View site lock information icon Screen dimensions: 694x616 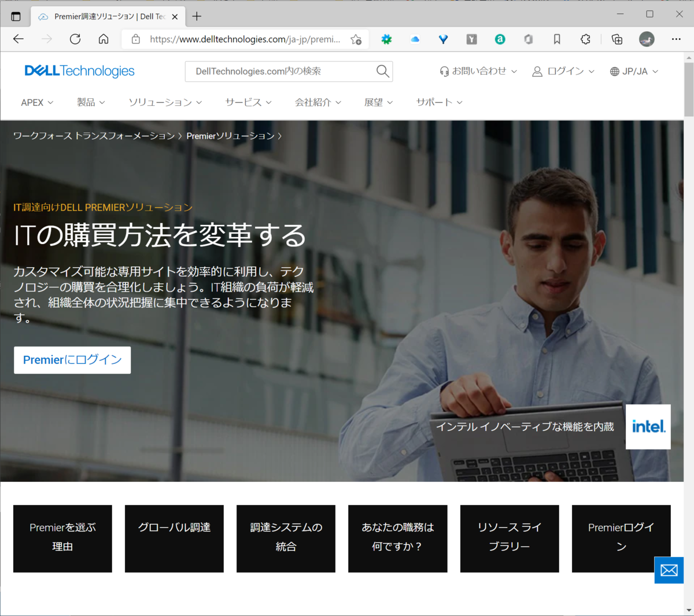tap(136, 39)
